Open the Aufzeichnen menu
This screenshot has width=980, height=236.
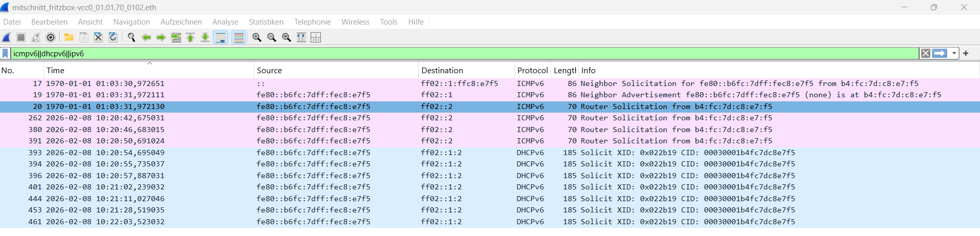coord(181,22)
